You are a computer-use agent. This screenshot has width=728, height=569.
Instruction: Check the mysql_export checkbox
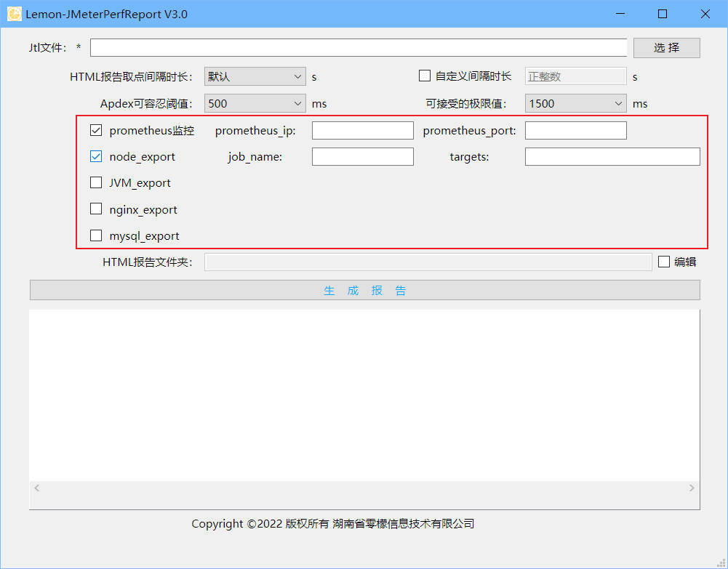click(96, 235)
